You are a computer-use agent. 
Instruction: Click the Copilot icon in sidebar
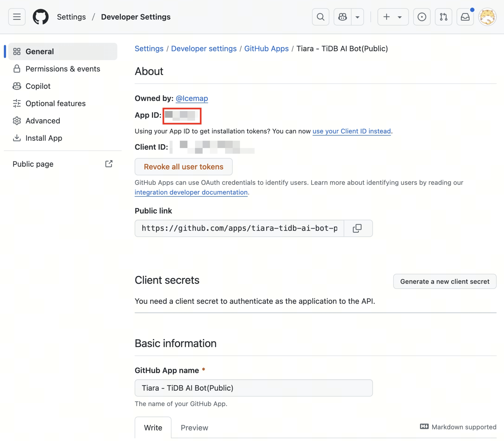17,86
